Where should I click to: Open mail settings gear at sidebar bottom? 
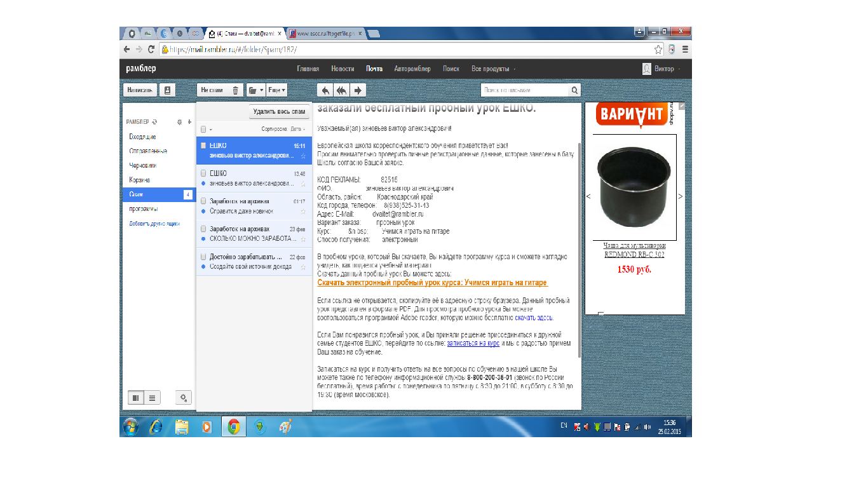[x=184, y=398]
